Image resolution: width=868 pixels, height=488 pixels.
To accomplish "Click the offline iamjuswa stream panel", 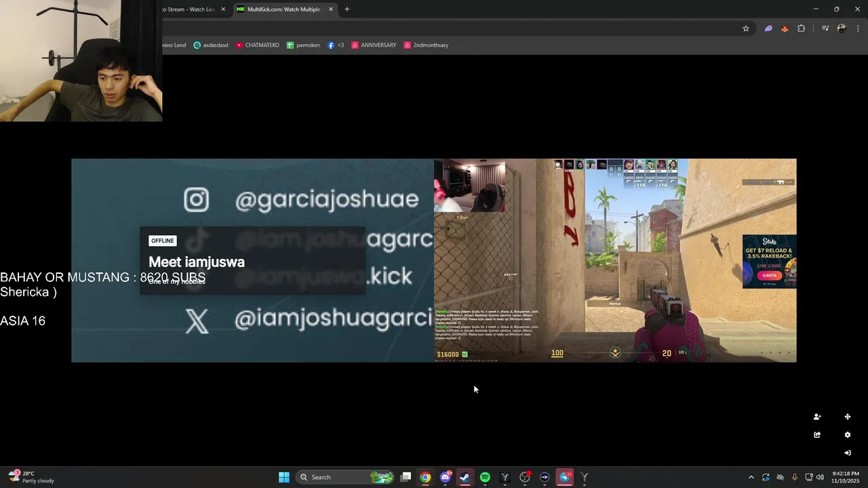I will [x=252, y=260].
